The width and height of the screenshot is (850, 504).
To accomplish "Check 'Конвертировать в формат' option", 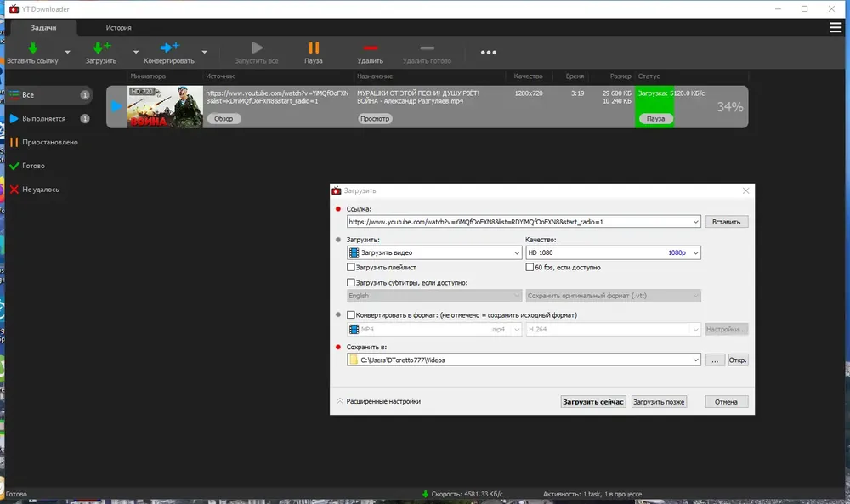I will tap(351, 314).
